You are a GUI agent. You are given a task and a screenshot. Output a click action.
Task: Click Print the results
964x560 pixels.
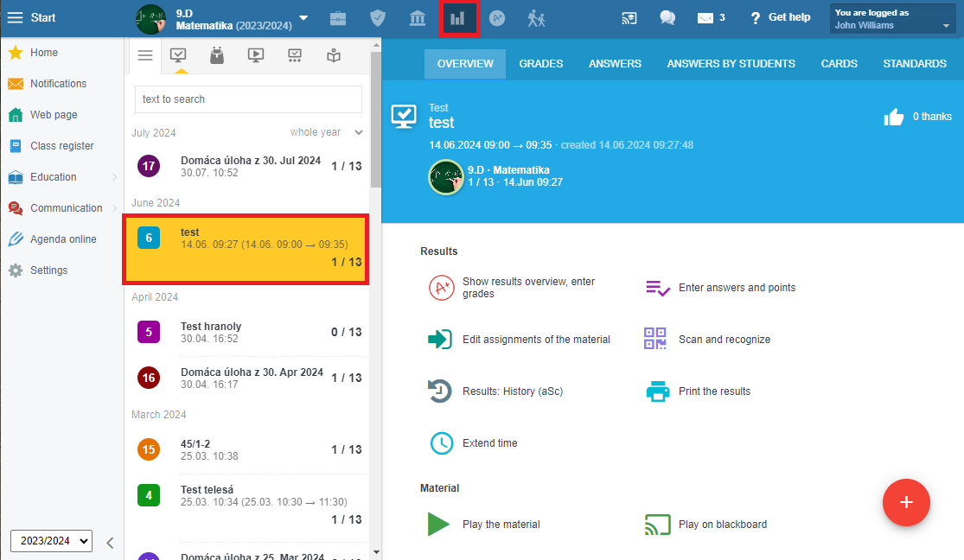click(x=699, y=391)
